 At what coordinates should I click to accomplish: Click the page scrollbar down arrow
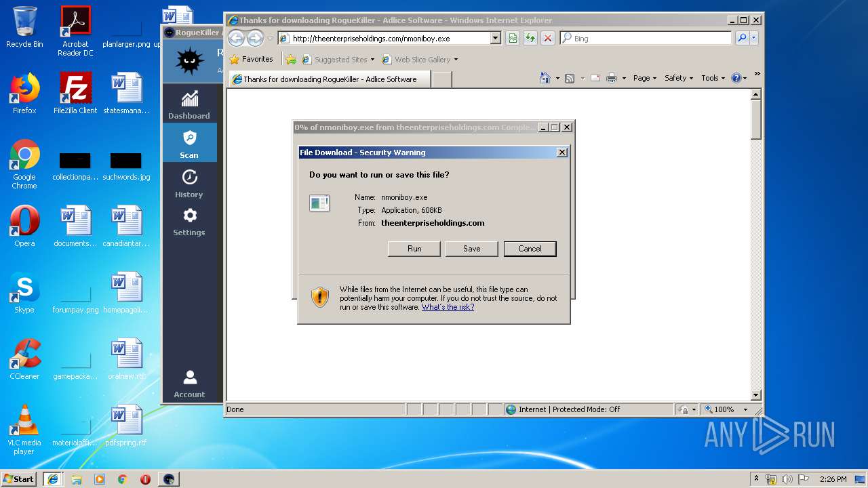pos(756,395)
